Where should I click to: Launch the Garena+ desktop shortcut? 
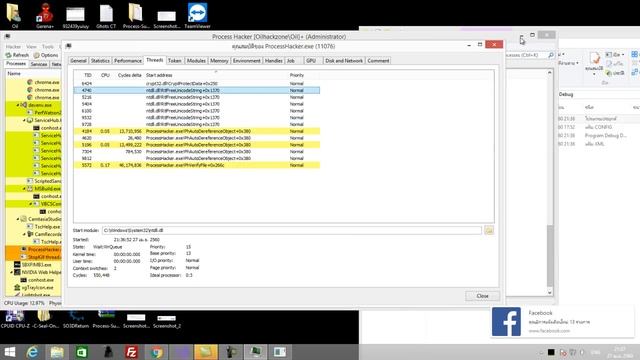[44, 16]
